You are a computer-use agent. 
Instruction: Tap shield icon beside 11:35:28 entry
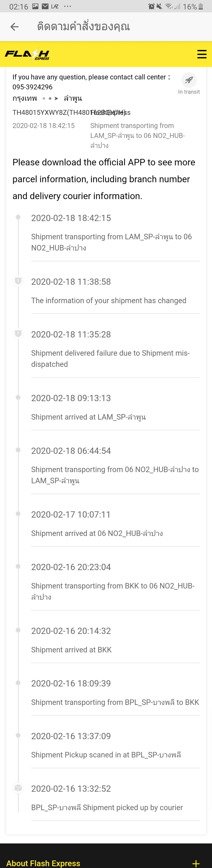(x=18, y=333)
